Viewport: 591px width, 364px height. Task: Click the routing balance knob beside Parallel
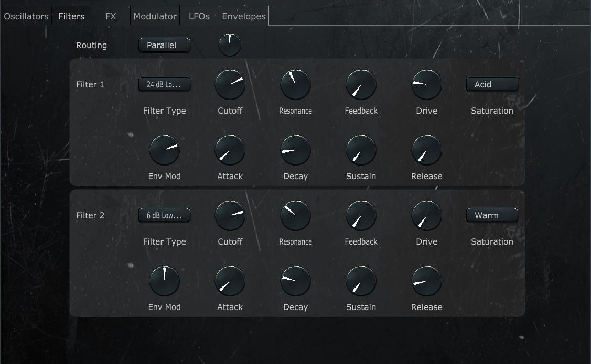(229, 45)
